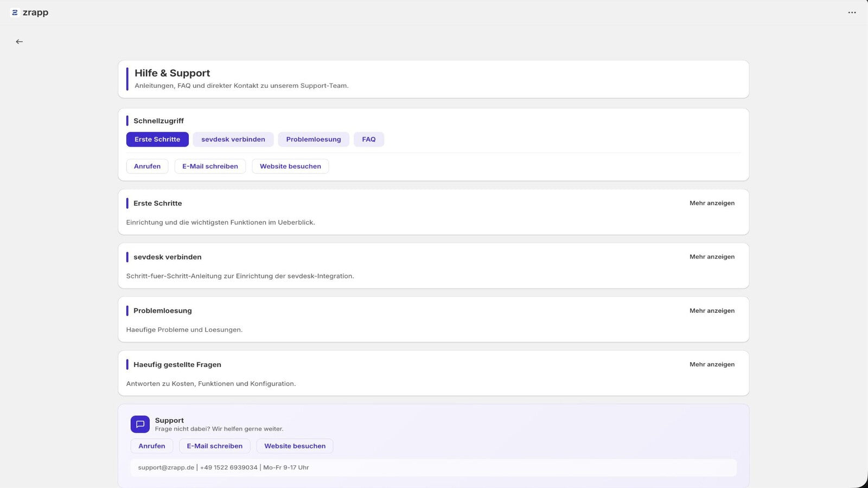868x488 pixels.
Task: Click E-Mail schreiben in the Support card
Action: click(x=215, y=446)
